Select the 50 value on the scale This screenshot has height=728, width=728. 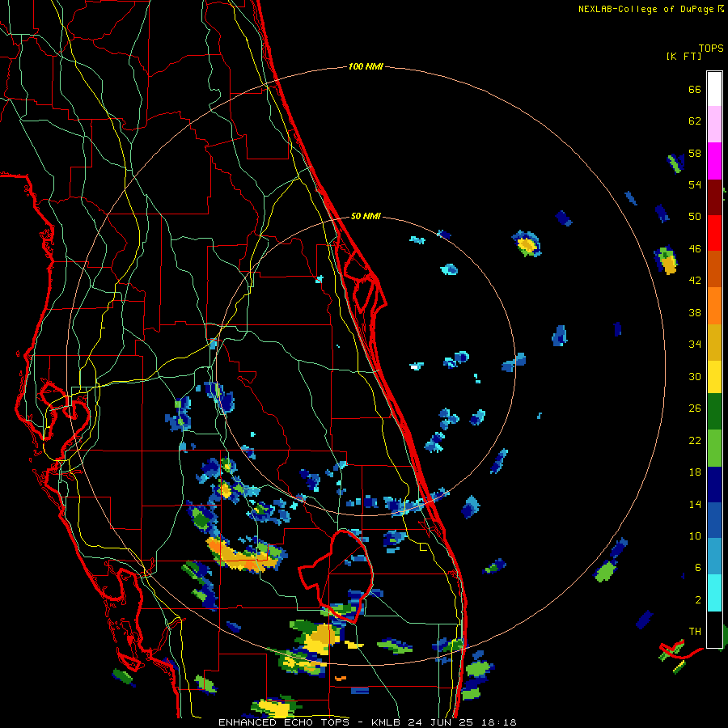click(695, 216)
